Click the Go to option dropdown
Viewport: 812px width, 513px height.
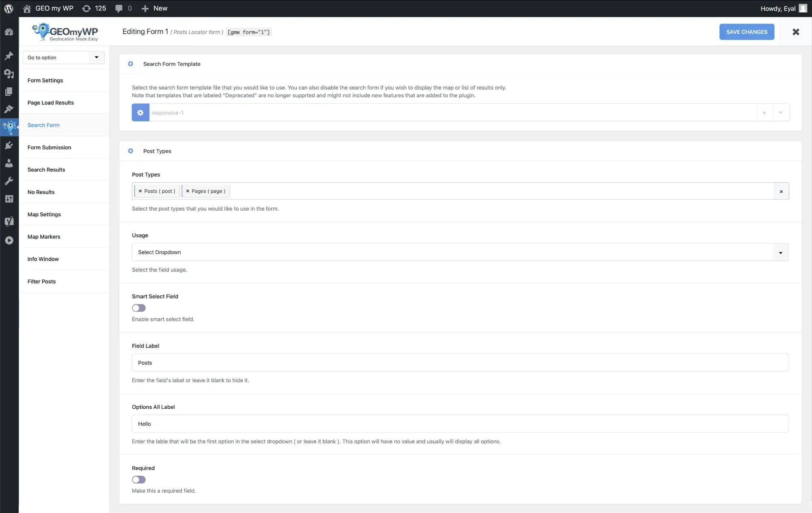[63, 57]
